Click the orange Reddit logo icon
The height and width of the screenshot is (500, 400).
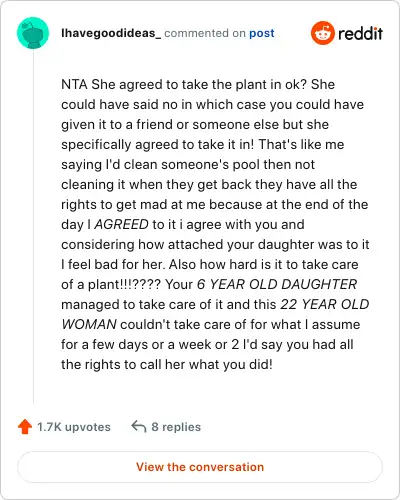coord(322,33)
